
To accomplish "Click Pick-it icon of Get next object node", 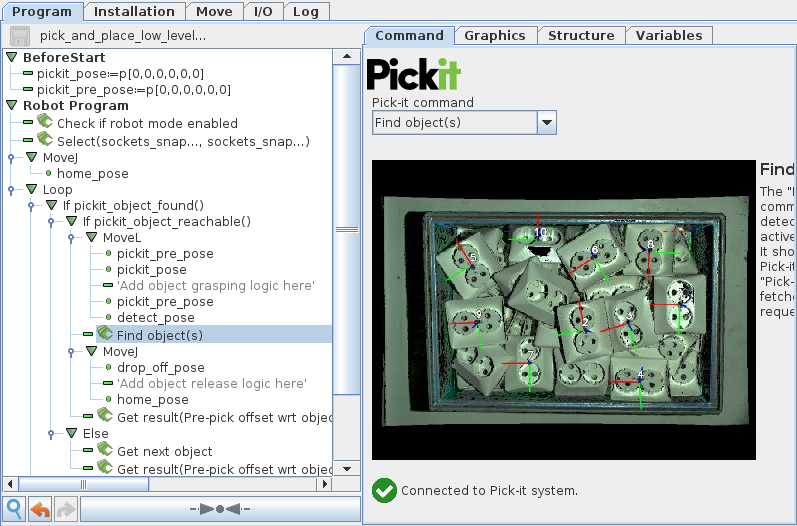I will (x=105, y=449).
